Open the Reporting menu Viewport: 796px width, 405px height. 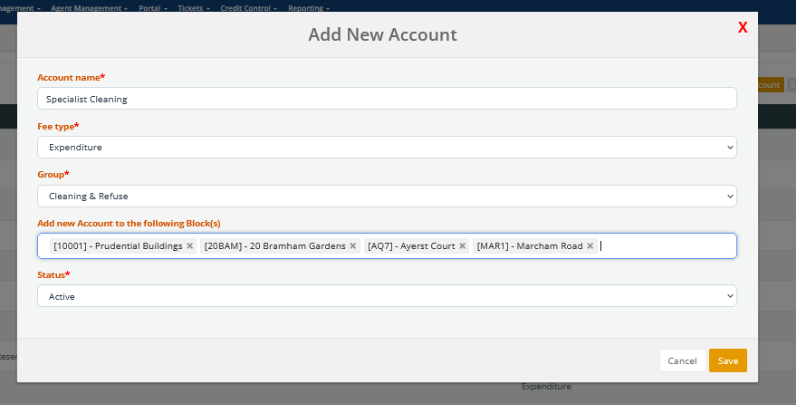coord(309,8)
